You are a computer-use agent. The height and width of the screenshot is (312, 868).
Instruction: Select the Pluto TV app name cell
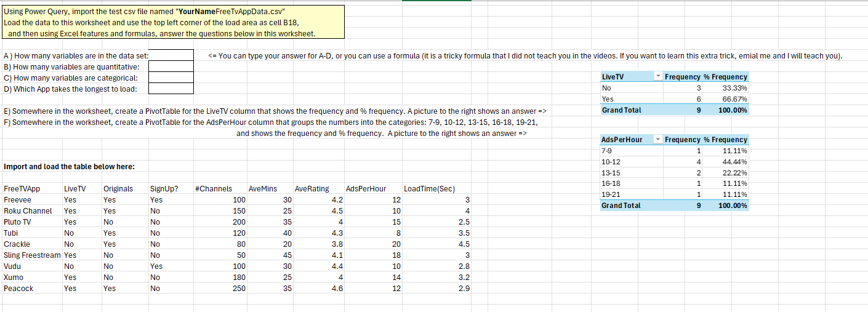coord(31,222)
